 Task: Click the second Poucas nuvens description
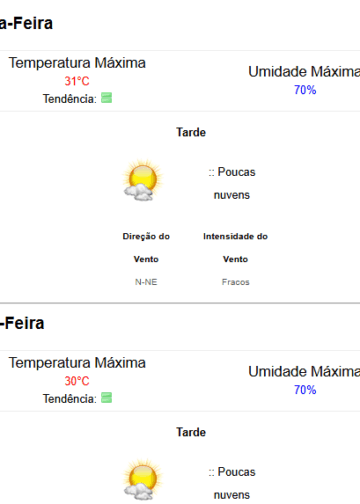click(232, 483)
